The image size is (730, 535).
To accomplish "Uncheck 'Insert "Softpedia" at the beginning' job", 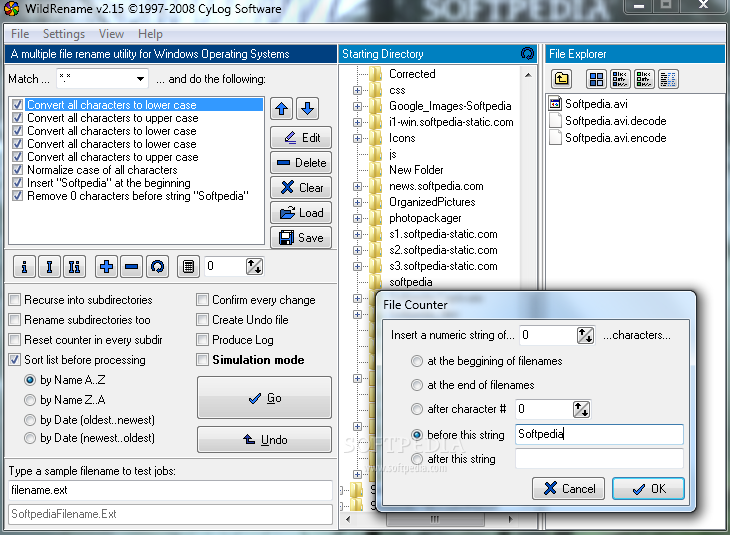I will point(18,183).
